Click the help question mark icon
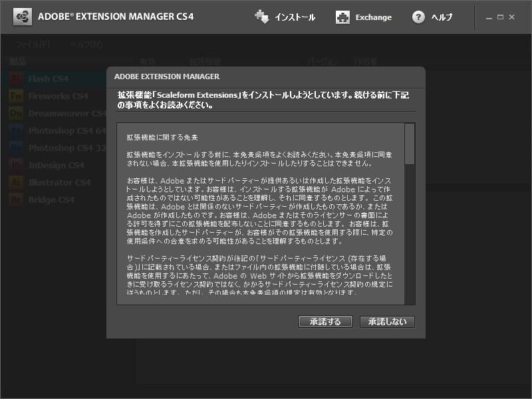The image size is (532, 399). click(418, 17)
